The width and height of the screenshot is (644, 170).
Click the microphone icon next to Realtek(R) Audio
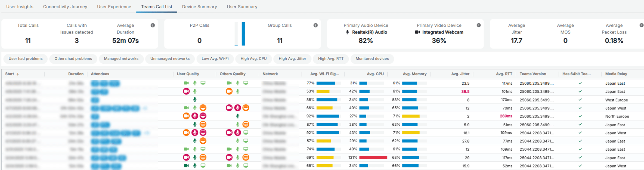[x=347, y=32]
